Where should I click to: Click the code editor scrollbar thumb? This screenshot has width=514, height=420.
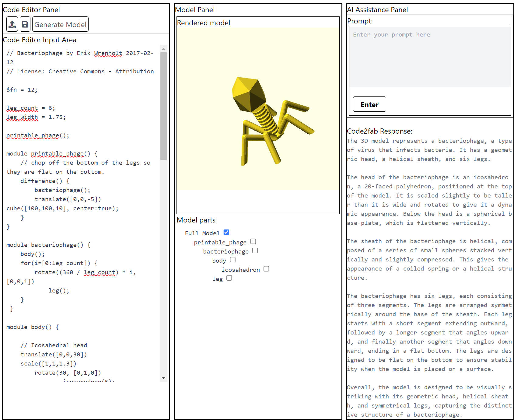163,106
